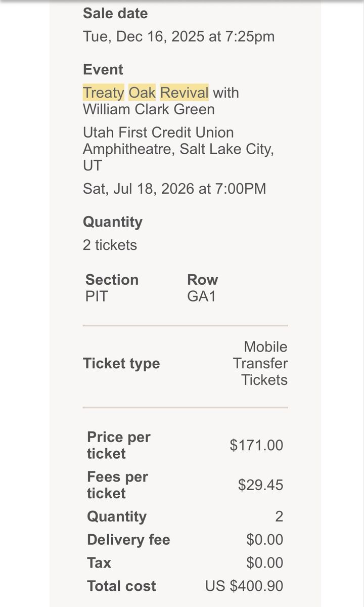The image size is (364, 607).
Task: Click the 2 tickets quantity text
Action: (110, 245)
